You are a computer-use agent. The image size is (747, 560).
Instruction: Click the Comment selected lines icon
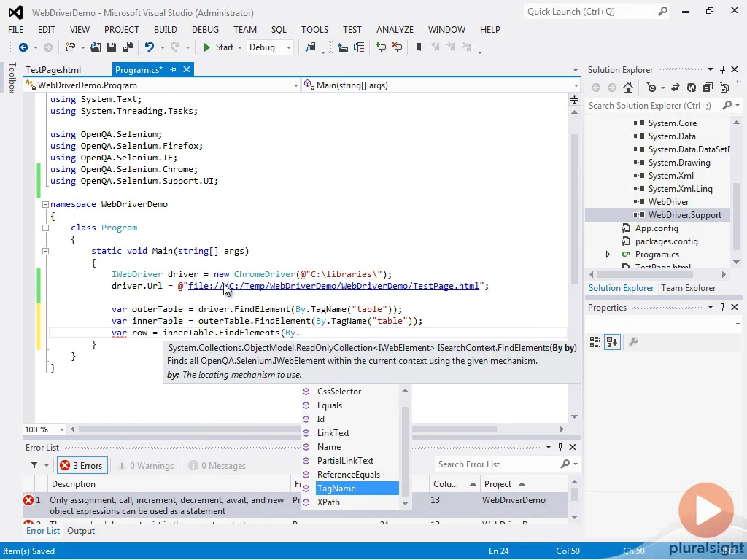[x=381, y=47]
